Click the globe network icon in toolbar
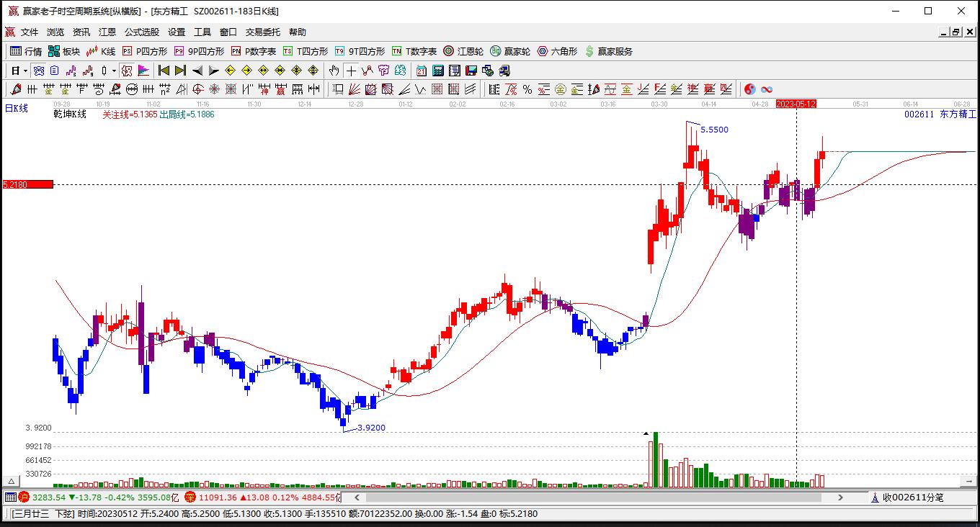The height and width of the screenshot is (527, 980). coord(488,71)
